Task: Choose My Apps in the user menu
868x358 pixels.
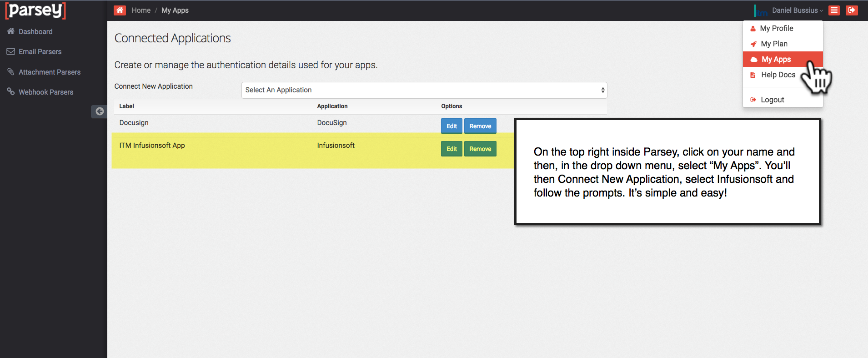Action: tap(776, 59)
